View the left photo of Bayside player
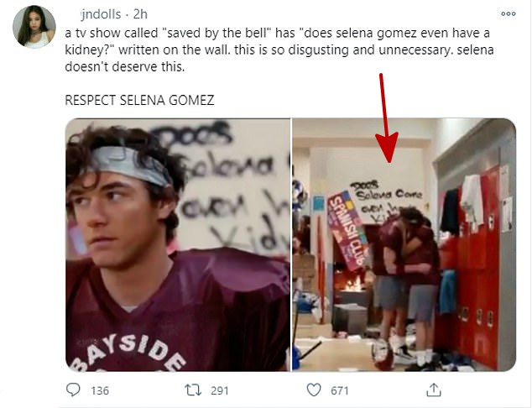 coord(178,245)
